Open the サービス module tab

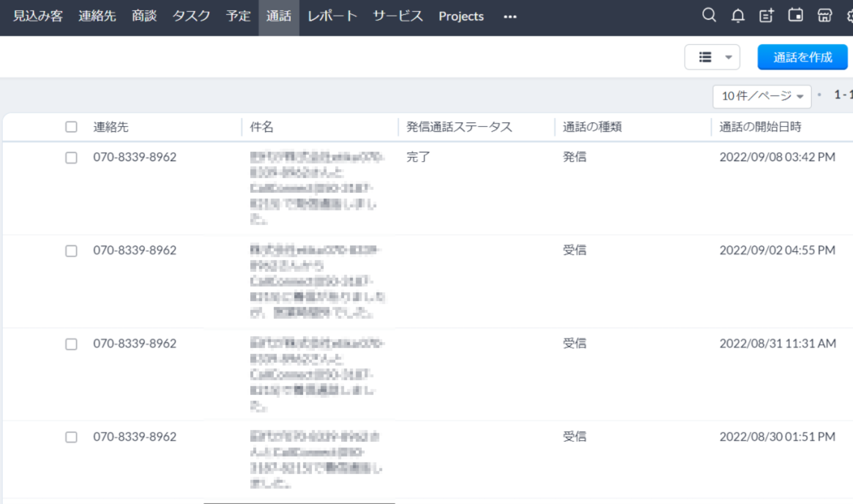point(398,16)
